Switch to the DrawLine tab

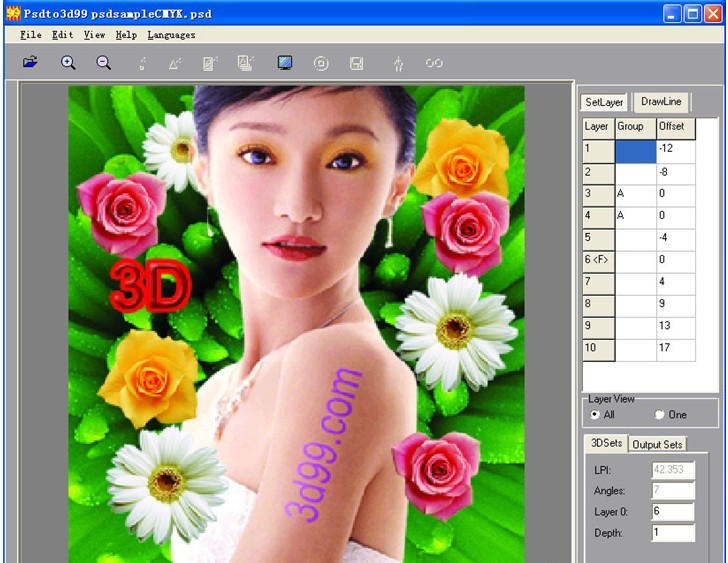click(661, 102)
